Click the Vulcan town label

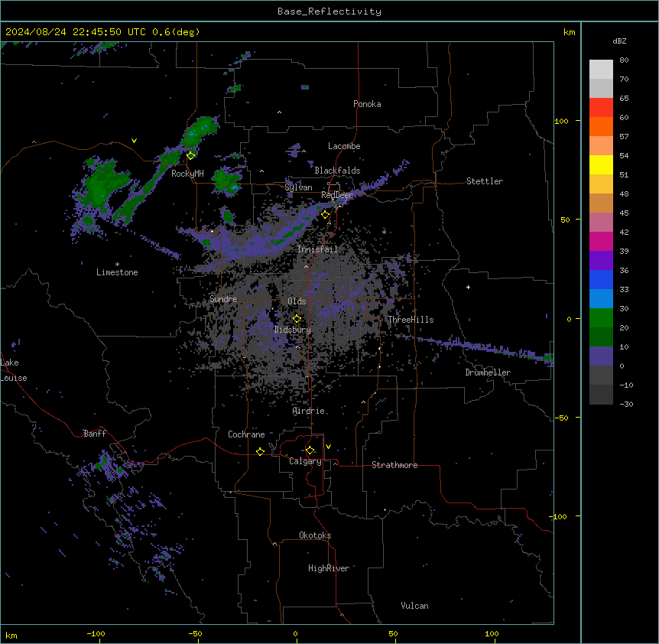[x=415, y=606]
